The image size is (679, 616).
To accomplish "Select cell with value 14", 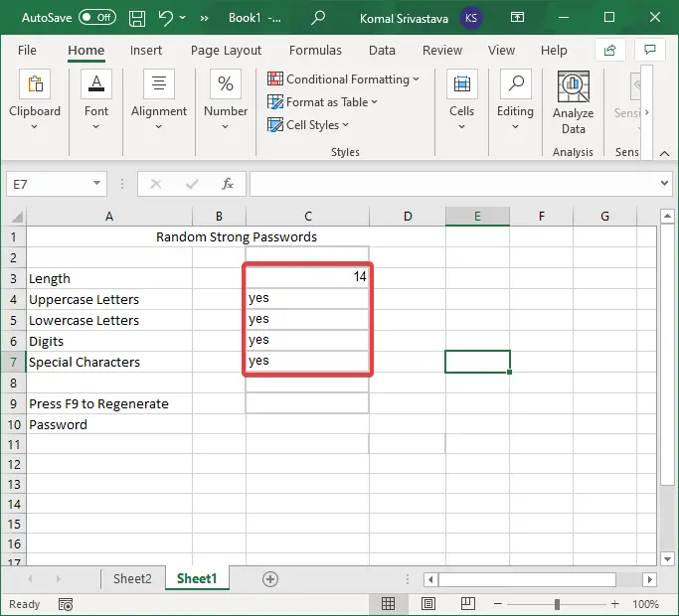I will (307, 277).
